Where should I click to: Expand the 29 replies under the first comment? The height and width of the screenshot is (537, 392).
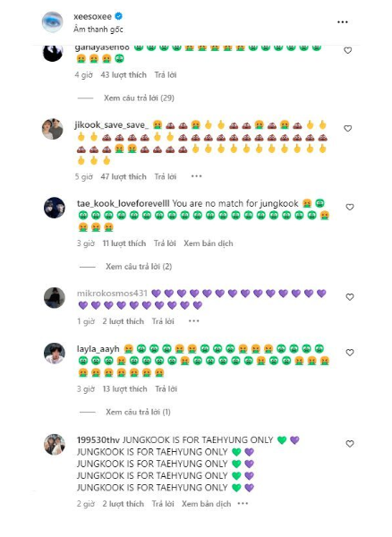pos(139,98)
